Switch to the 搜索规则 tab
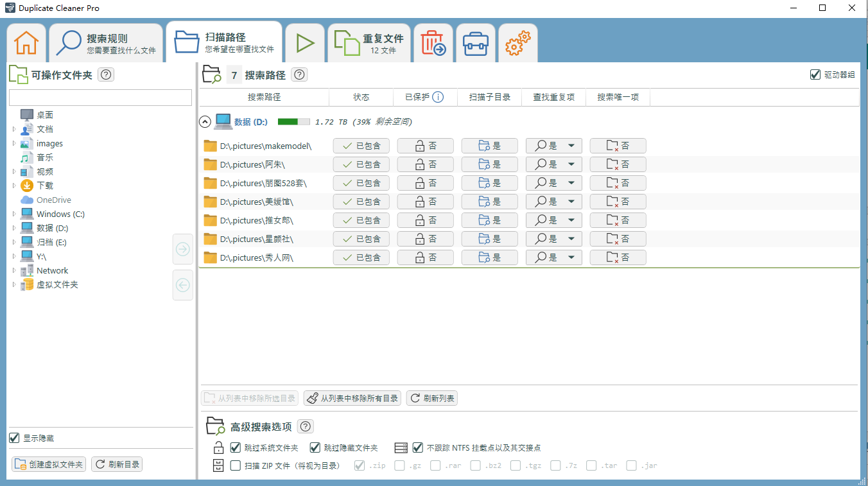Image resolution: width=868 pixels, height=486 pixels. (106, 43)
